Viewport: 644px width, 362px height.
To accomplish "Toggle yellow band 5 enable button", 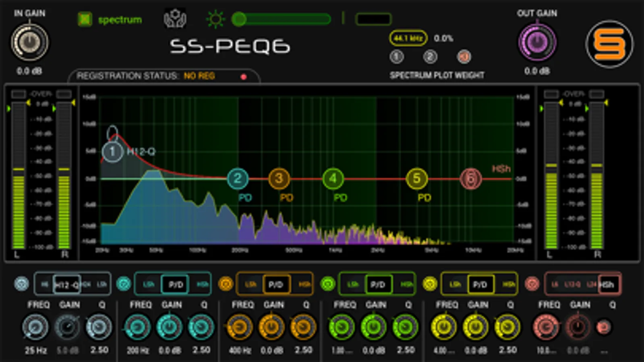I will pos(430,284).
